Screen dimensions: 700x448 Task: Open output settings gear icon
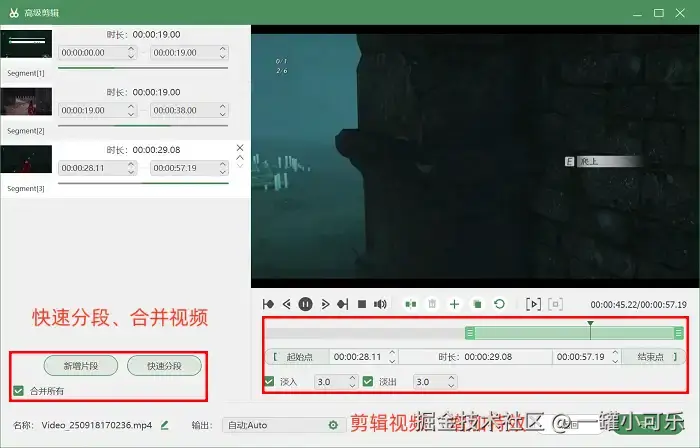tap(333, 425)
